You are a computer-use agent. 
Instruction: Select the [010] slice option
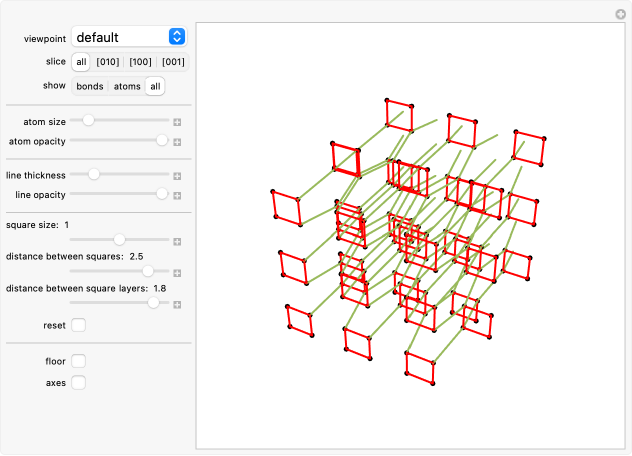[x=108, y=62]
